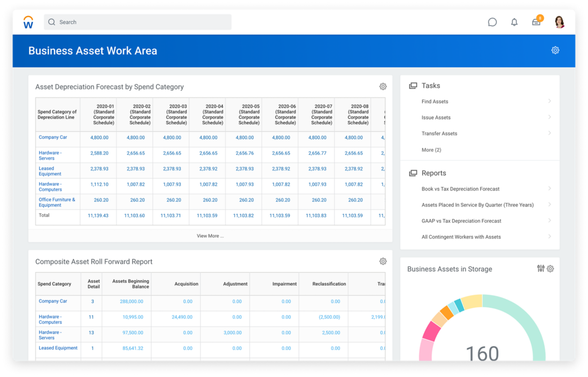
Task: Open the Tasks panel icon
Action: click(x=413, y=85)
